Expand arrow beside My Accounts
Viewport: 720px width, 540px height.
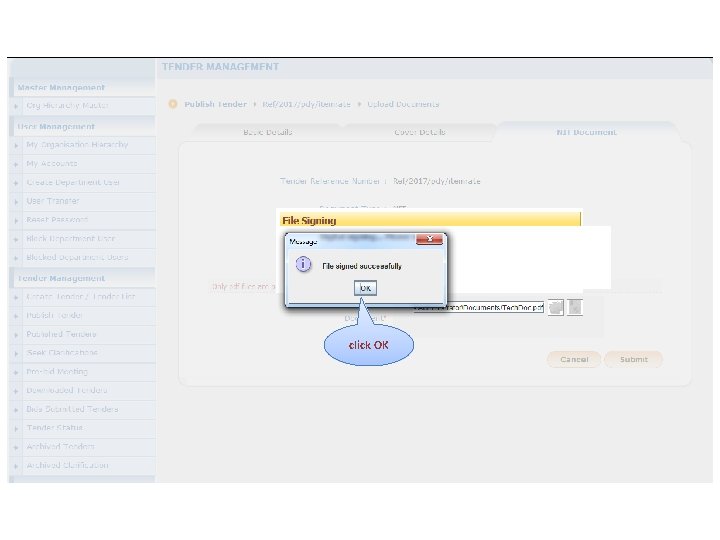coord(16,164)
